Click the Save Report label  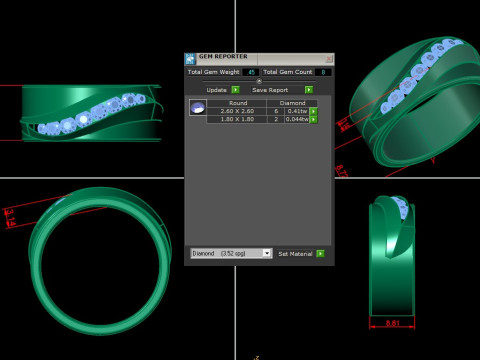click(270, 90)
